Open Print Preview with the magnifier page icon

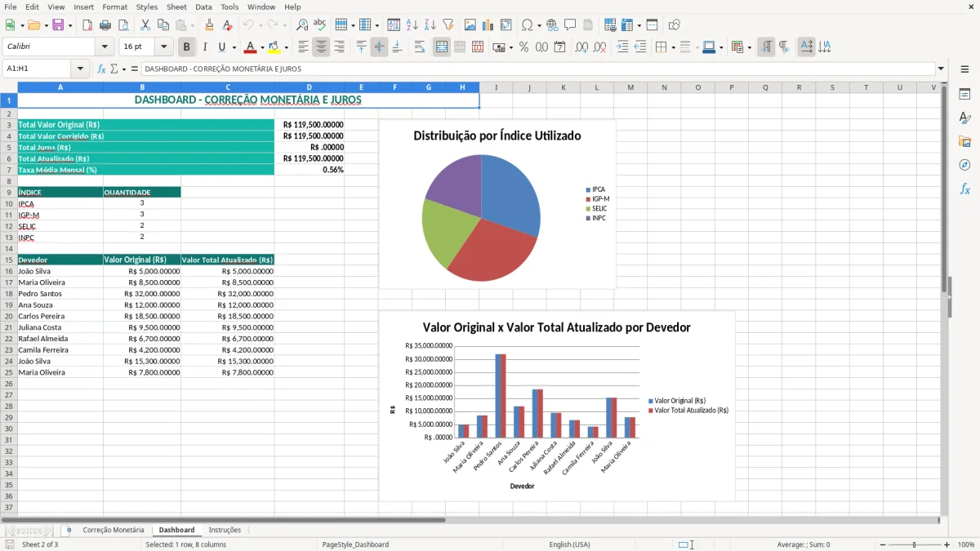pos(122,25)
